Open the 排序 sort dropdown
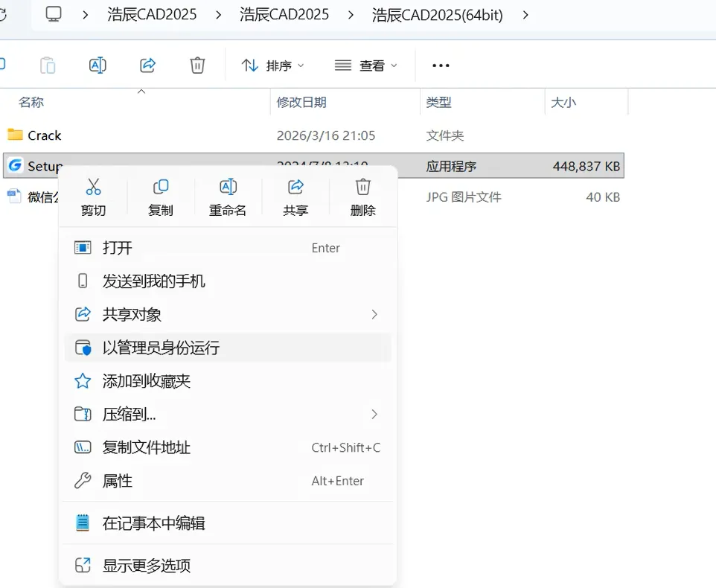The width and height of the screenshot is (716, 588). pos(272,65)
